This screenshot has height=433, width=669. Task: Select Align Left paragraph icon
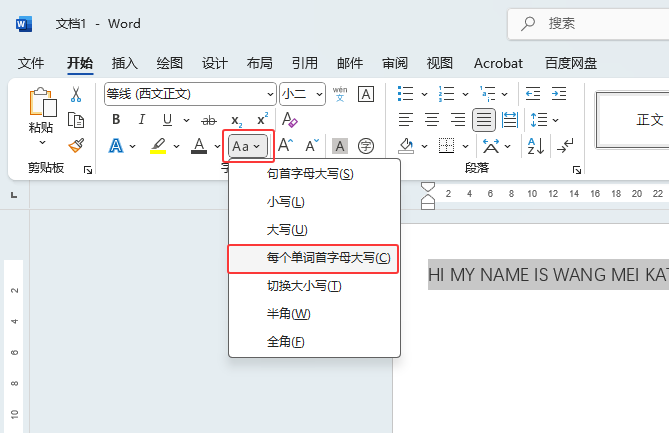coord(406,120)
